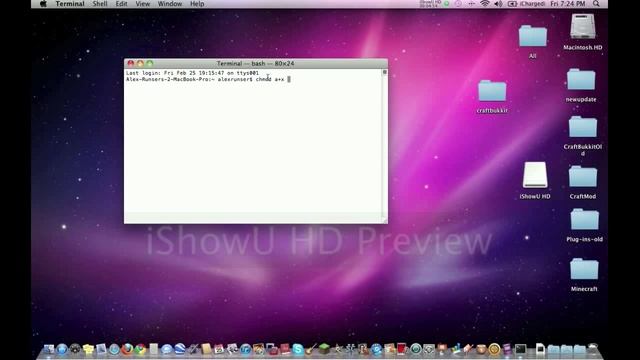
Task: Click the Terminal window title bar
Action: pos(256,63)
